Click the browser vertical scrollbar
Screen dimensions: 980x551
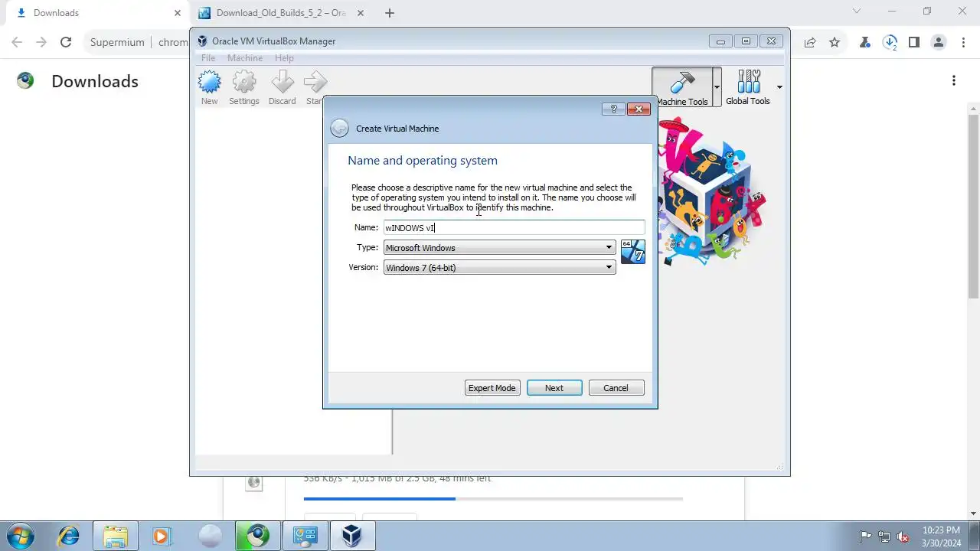[973, 207]
